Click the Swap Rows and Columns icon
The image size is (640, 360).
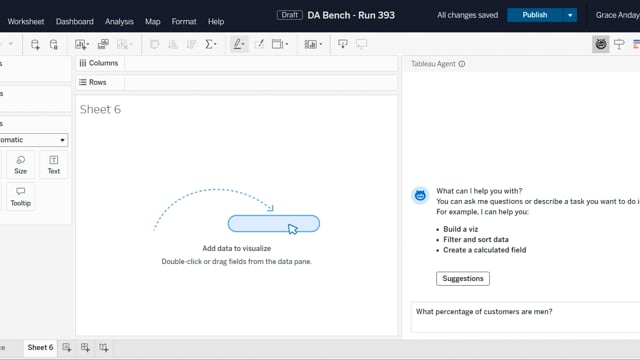(x=154, y=44)
